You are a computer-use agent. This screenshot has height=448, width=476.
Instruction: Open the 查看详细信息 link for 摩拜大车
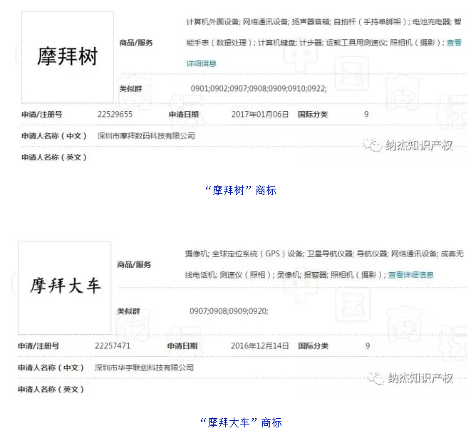410,275
